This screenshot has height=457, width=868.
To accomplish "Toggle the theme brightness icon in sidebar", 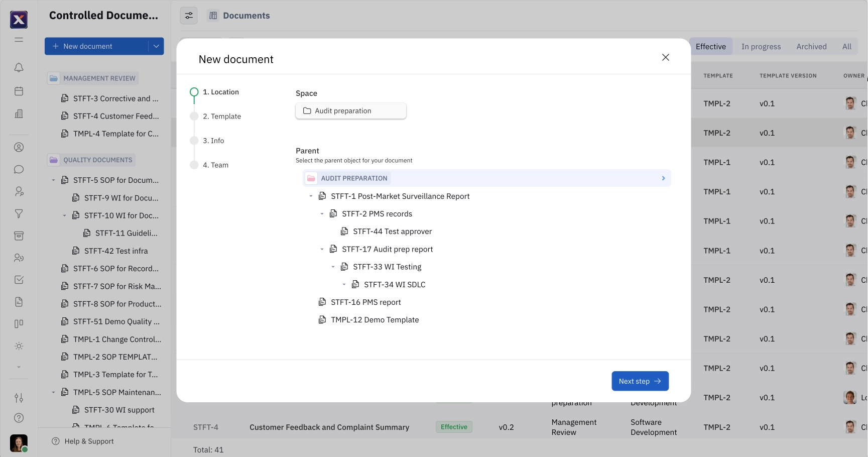I will [x=19, y=346].
